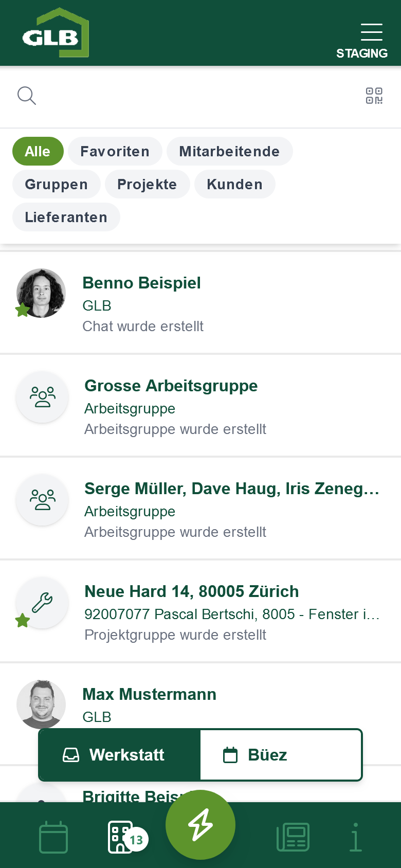Tap the QR code scanner icon
Screen dimensions: 401x868
point(374,96)
